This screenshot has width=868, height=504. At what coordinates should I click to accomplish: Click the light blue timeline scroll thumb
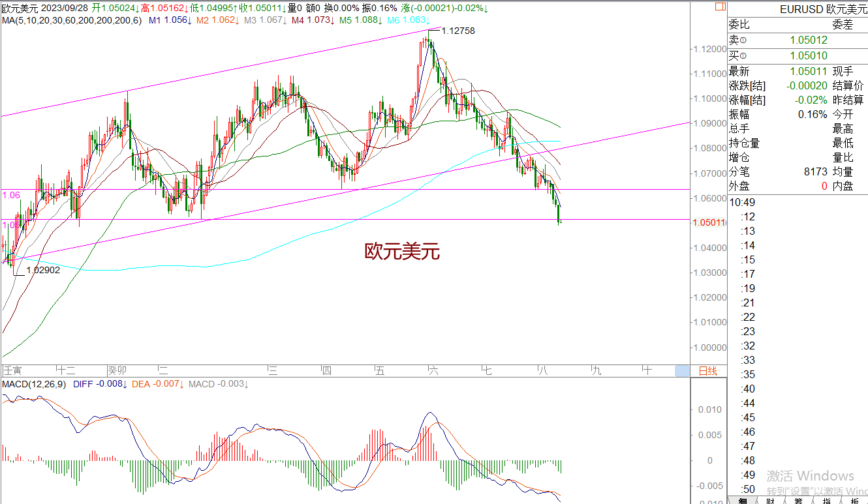tap(682, 371)
